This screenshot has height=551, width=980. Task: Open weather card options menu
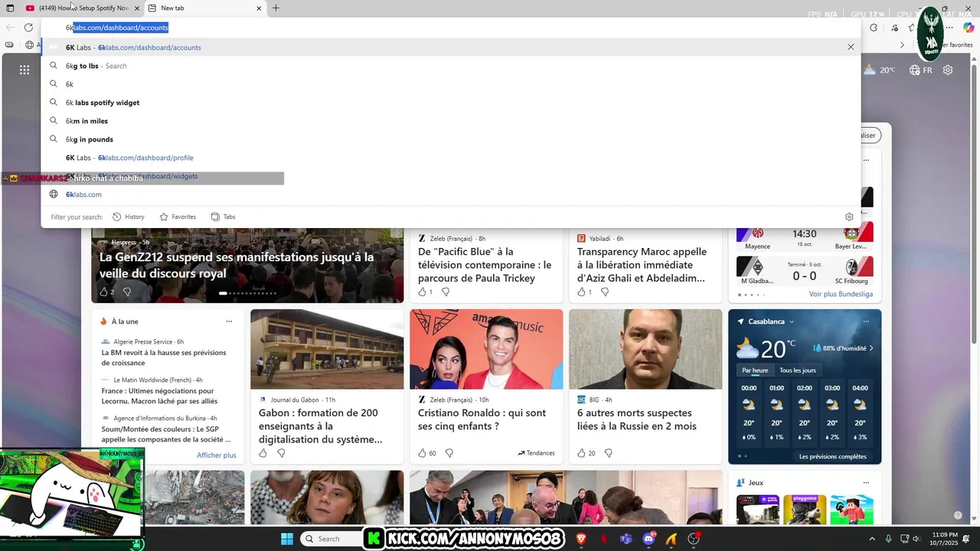(x=866, y=321)
